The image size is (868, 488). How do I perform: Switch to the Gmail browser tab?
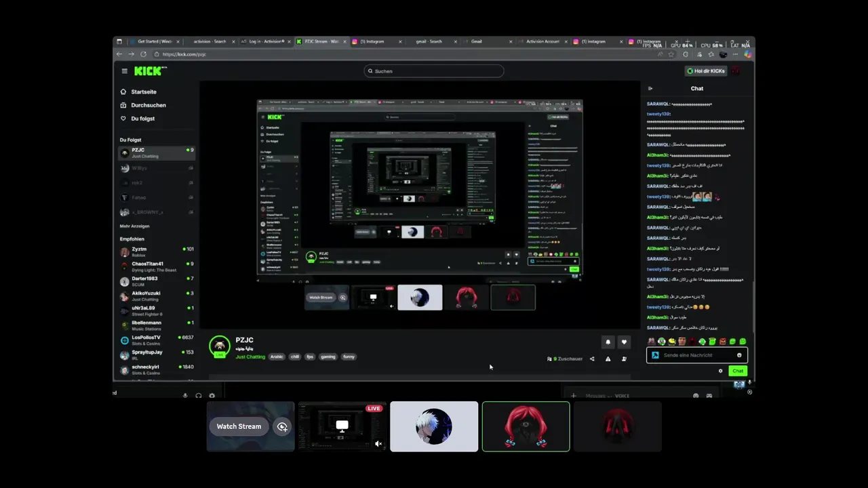pyautogui.click(x=488, y=41)
